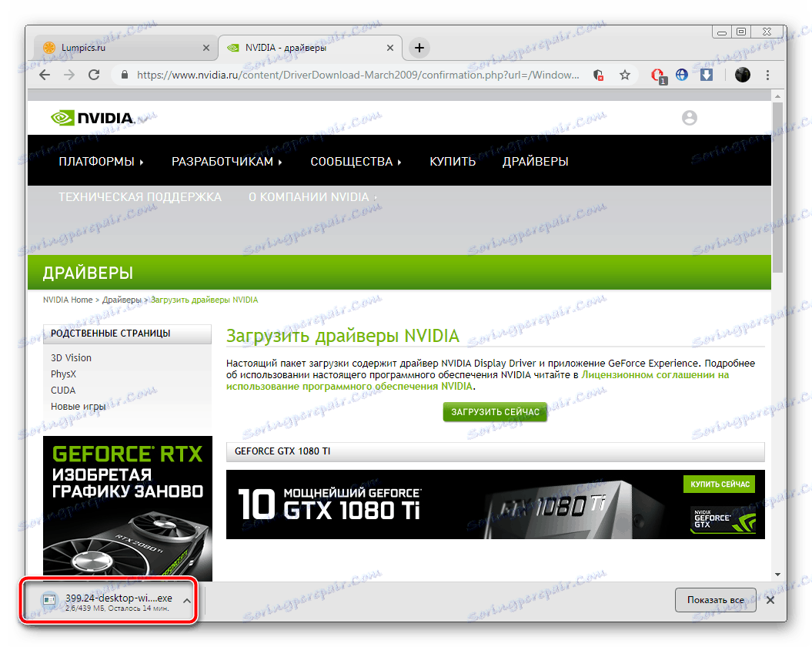The width and height of the screenshot is (812, 647).
Task: Expand the download item options chevron
Action: [187, 600]
